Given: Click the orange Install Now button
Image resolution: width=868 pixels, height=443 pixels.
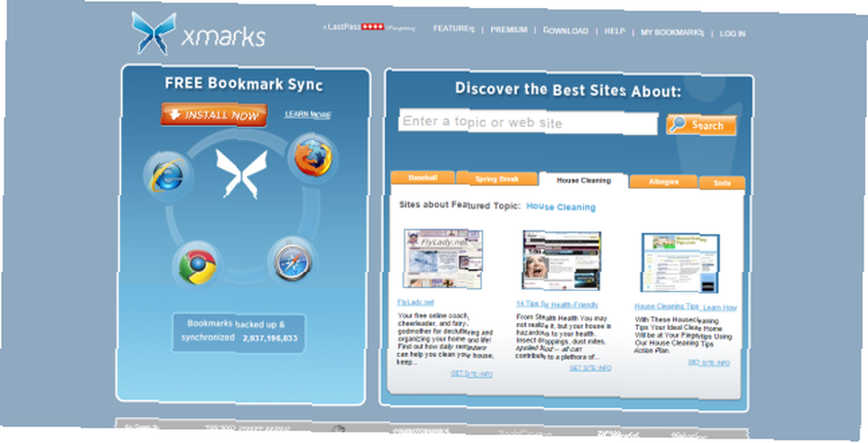Looking at the screenshot, I should (x=214, y=115).
